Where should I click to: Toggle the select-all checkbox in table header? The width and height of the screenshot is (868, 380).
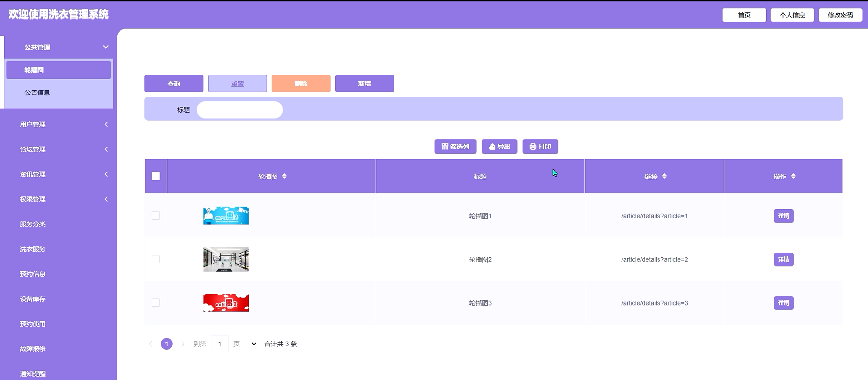[156, 176]
